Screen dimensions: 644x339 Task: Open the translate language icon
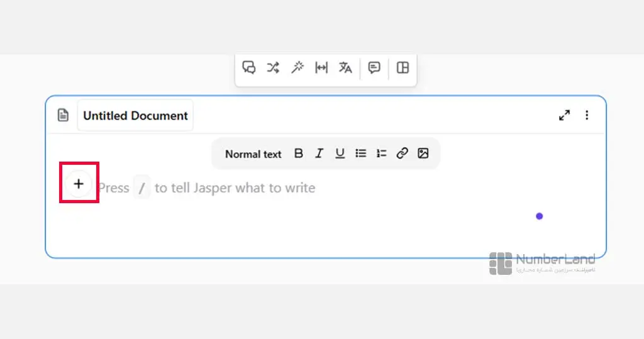pyautogui.click(x=345, y=67)
